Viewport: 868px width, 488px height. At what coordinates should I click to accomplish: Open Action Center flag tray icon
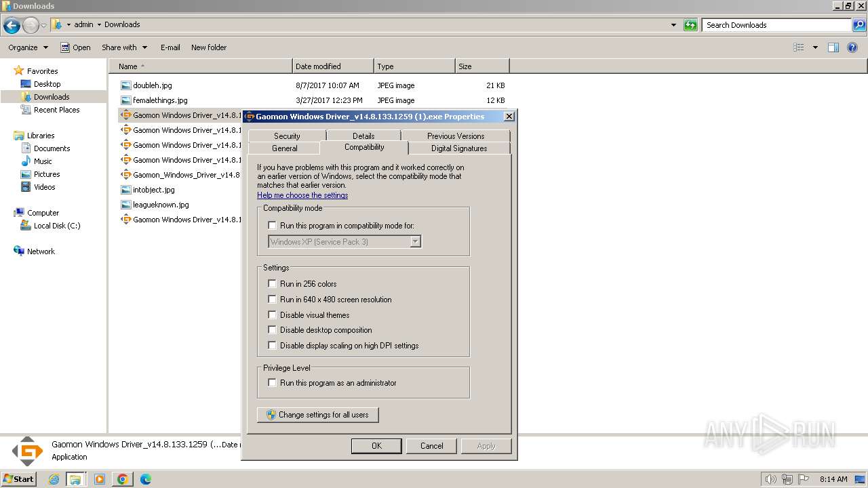point(804,479)
